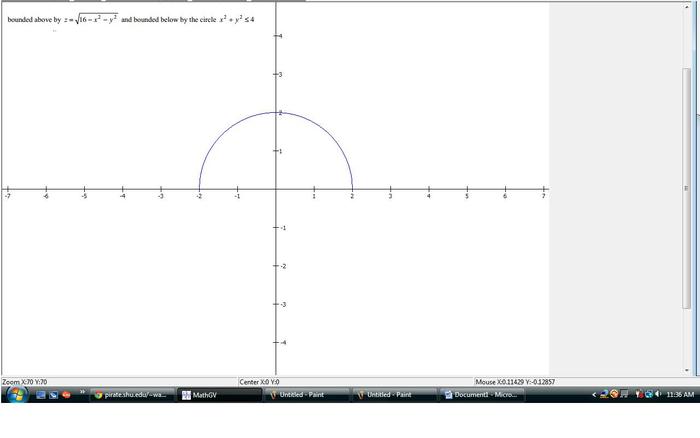The height and width of the screenshot is (438, 700).
Task: Click the x-axis label -7
Action: [7, 196]
